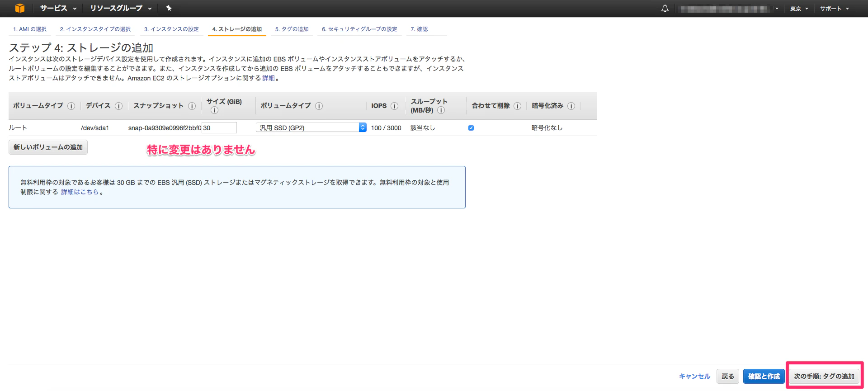Show info for first ボリュームタイプ column
Image resolution: width=868 pixels, height=391 pixels.
tap(71, 106)
